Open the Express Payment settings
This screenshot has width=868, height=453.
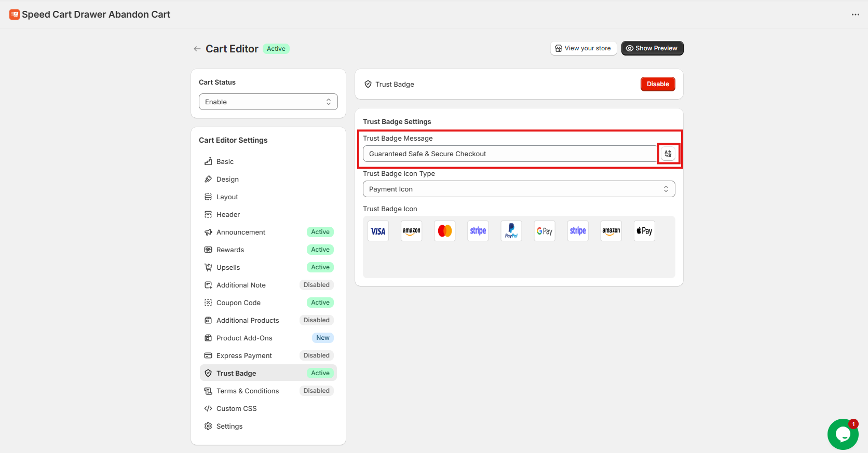[244, 355]
